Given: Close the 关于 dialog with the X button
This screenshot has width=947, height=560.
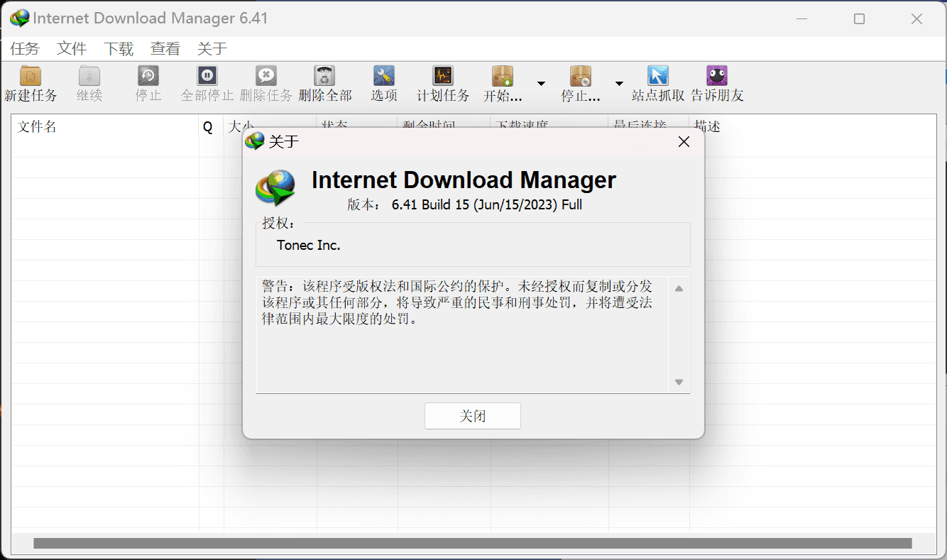Looking at the screenshot, I should [684, 142].
